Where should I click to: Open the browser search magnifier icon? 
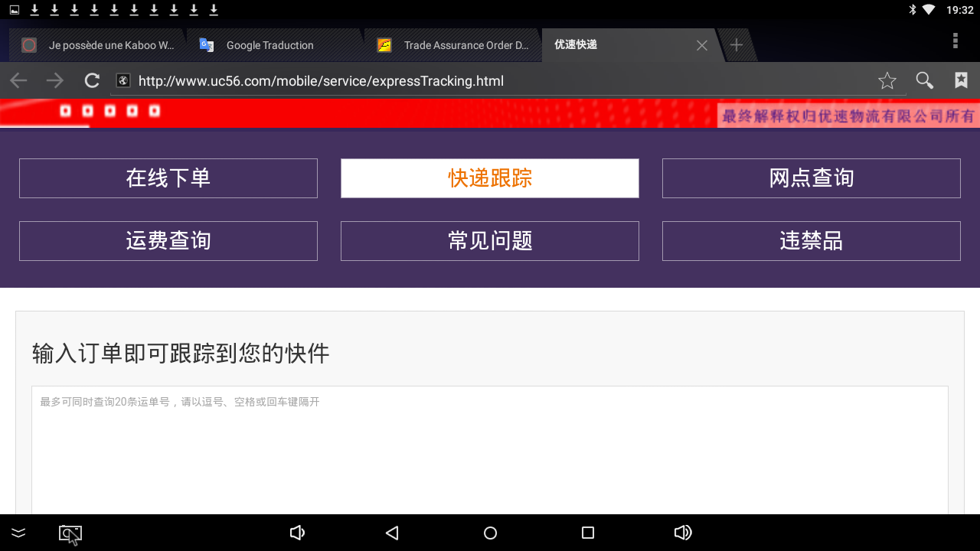click(924, 80)
